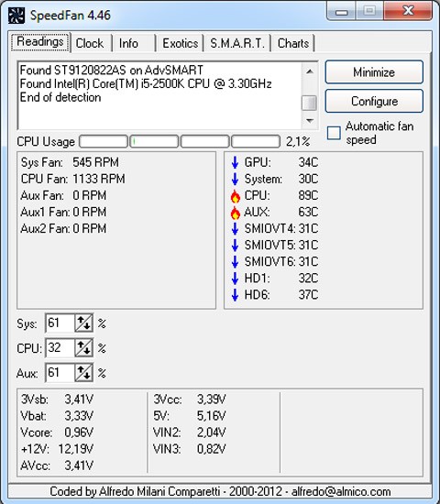
Task: Open the S.M.A.R.T. tab
Action: (x=237, y=43)
